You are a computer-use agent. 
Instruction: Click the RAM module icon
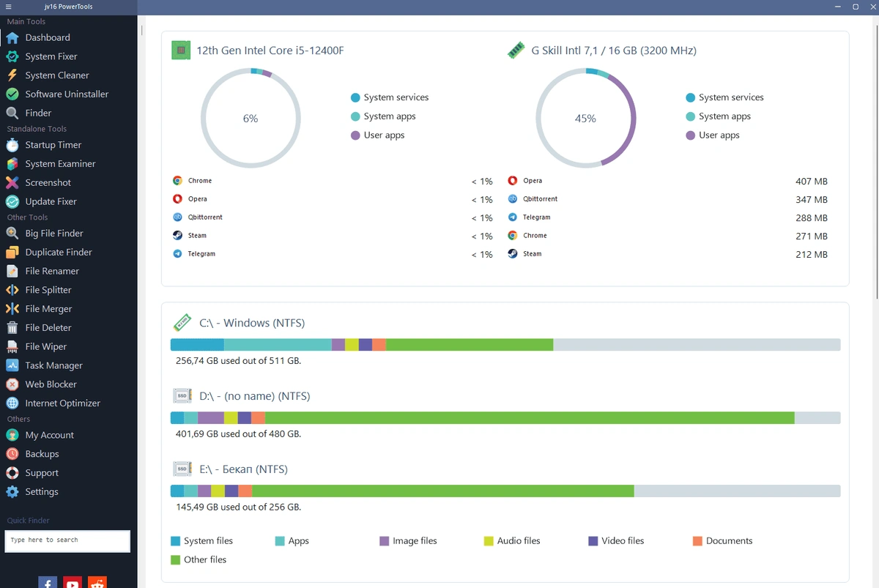[516, 51]
